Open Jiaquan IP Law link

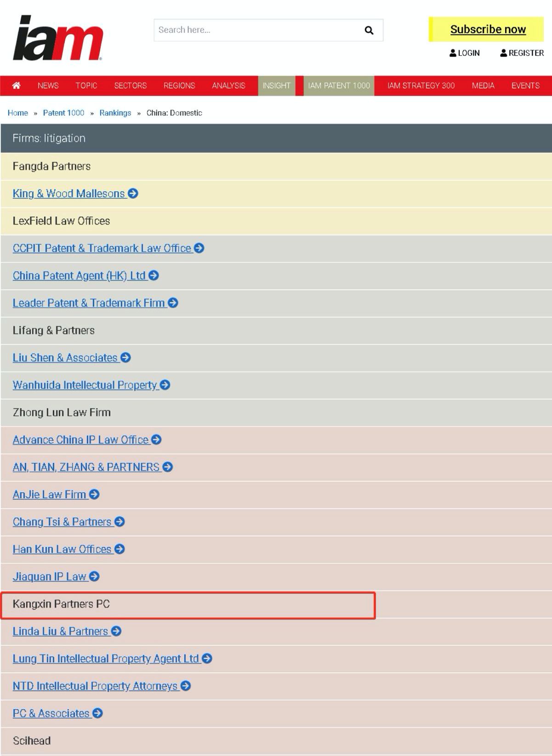pos(50,576)
